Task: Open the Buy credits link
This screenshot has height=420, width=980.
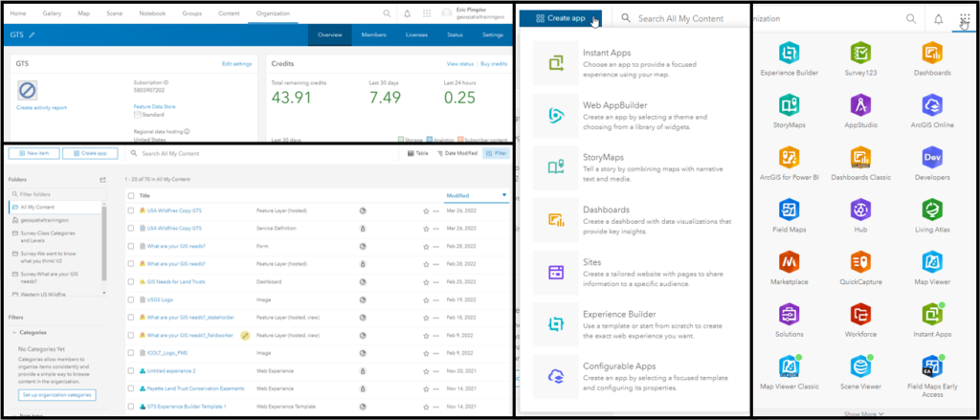Action: pos(494,64)
